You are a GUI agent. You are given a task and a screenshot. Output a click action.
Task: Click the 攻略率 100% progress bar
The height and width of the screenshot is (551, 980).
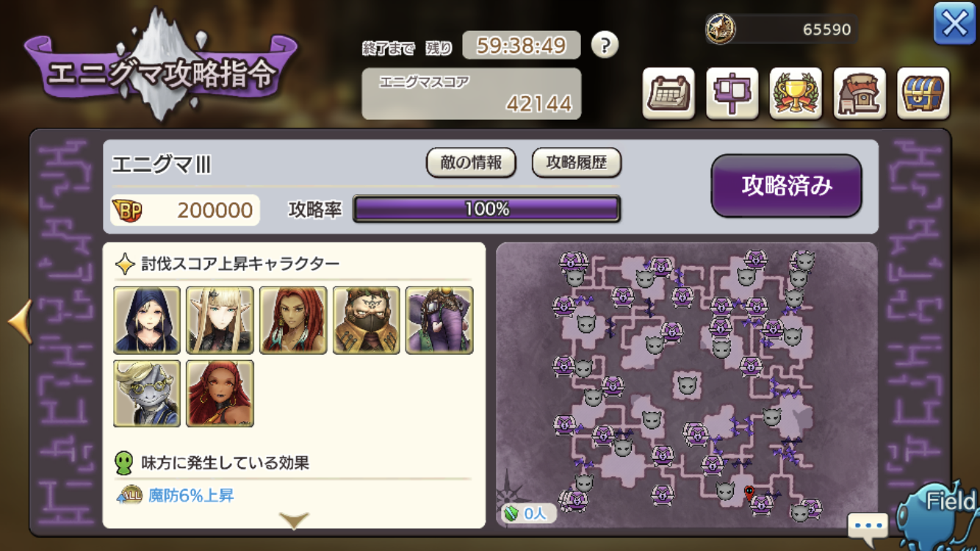(x=487, y=209)
